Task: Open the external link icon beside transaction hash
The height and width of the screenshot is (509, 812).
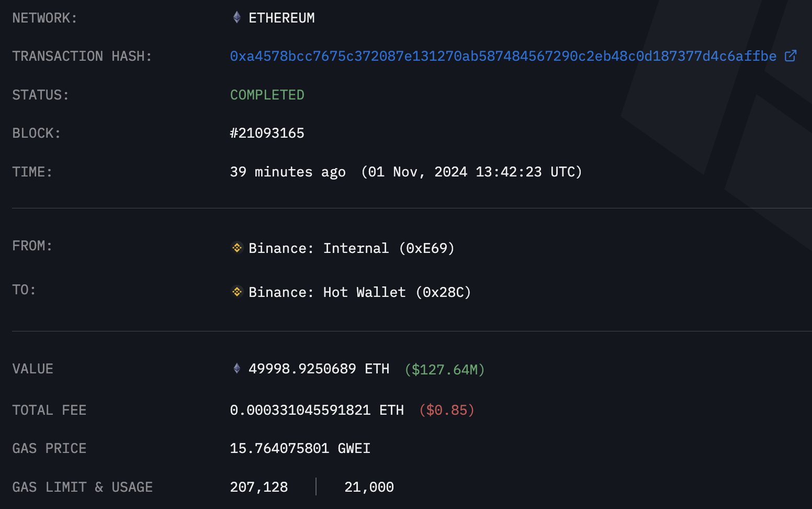Action: pos(791,56)
